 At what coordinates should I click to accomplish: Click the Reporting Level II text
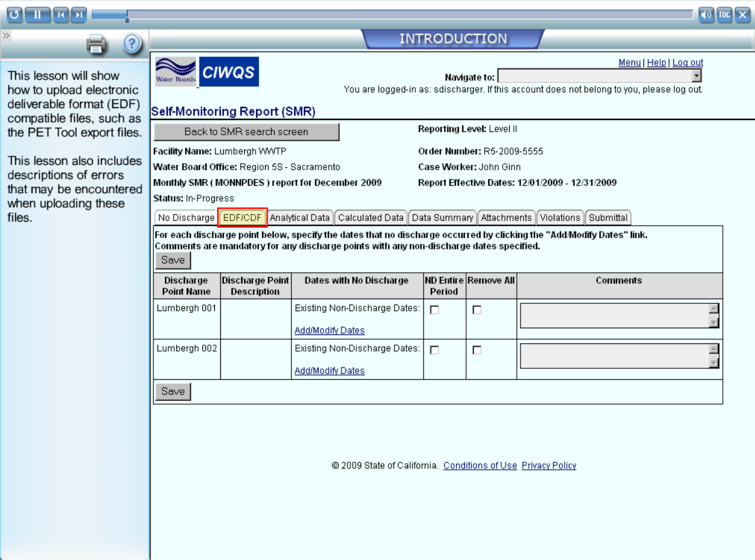[x=468, y=129]
